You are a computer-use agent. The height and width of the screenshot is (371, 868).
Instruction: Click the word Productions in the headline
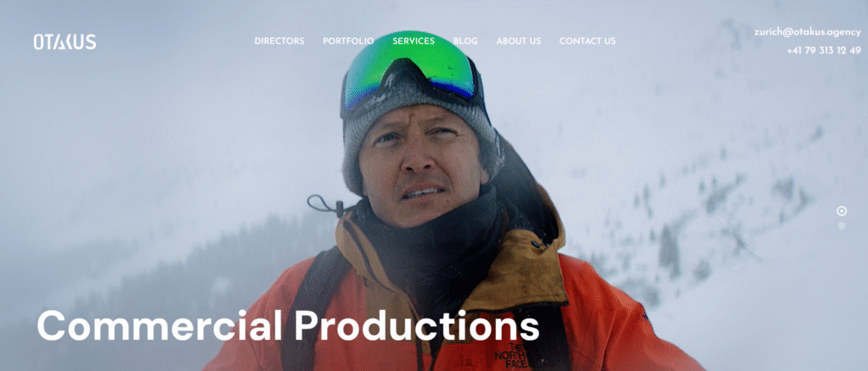tap(416, 325)
